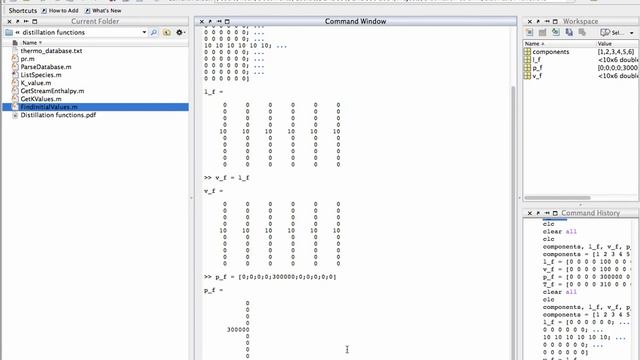Select the ListSpecies.m file
This screenshot has width=640, height=360.
pos(41,75)
